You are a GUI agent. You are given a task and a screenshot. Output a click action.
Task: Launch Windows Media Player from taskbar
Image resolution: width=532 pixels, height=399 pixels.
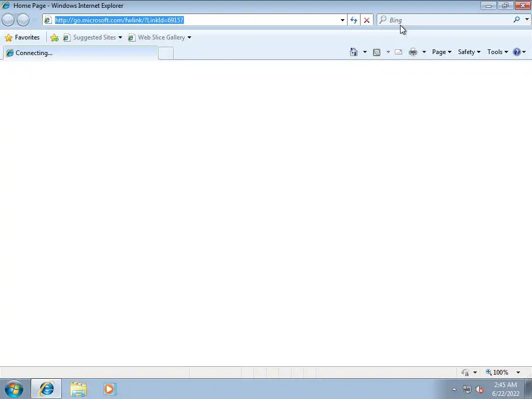[110, 389]
